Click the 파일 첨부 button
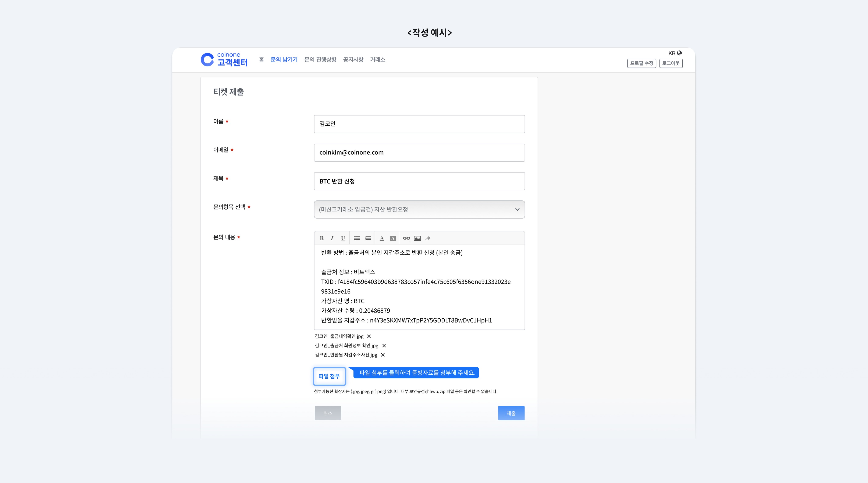 (329, 376)
